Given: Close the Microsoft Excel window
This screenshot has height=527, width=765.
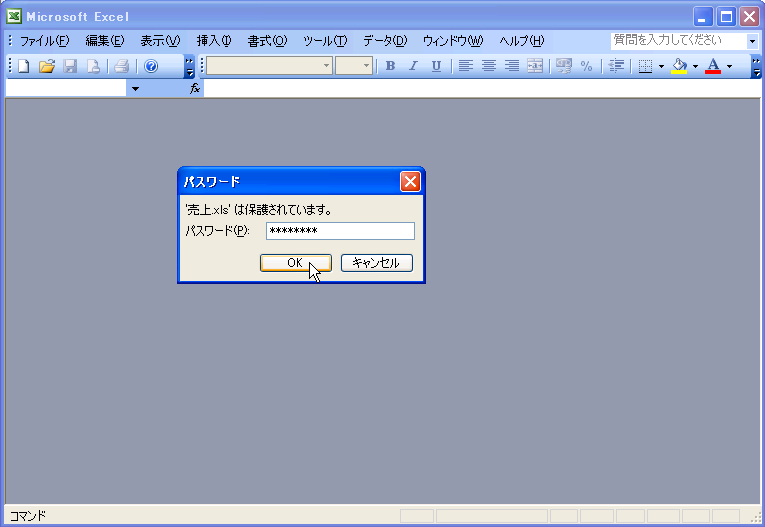Looking at the screenshot, I should pos(749,17).
